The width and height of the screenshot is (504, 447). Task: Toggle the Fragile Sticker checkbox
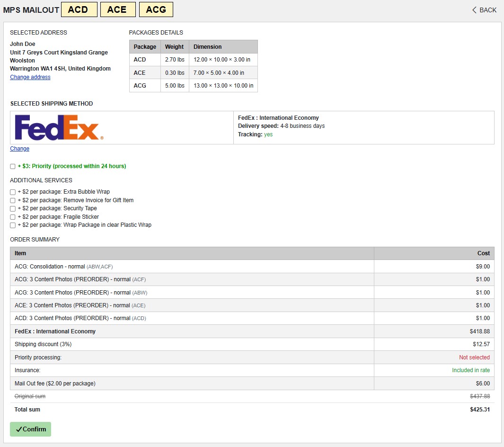click(x=13, y=217)
